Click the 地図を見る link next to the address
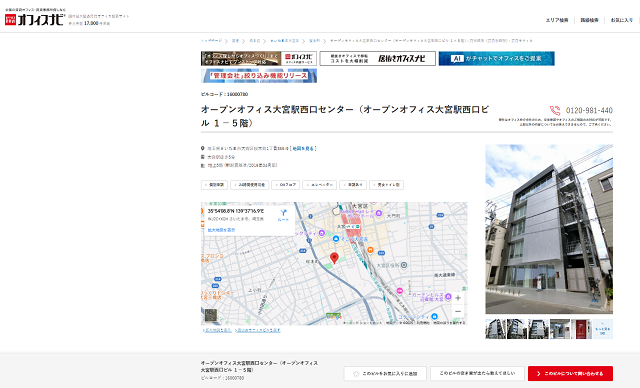The image size is (640, 388). [x=303, y=149]
